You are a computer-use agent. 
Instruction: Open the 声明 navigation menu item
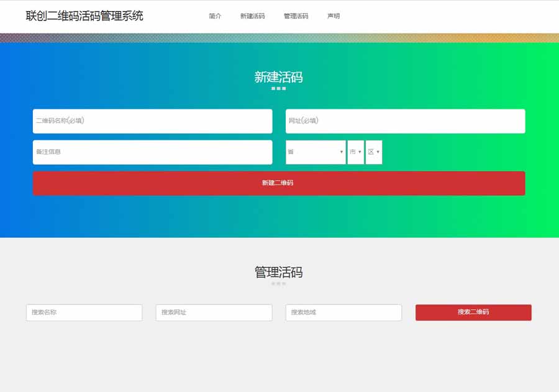(334, 16)
